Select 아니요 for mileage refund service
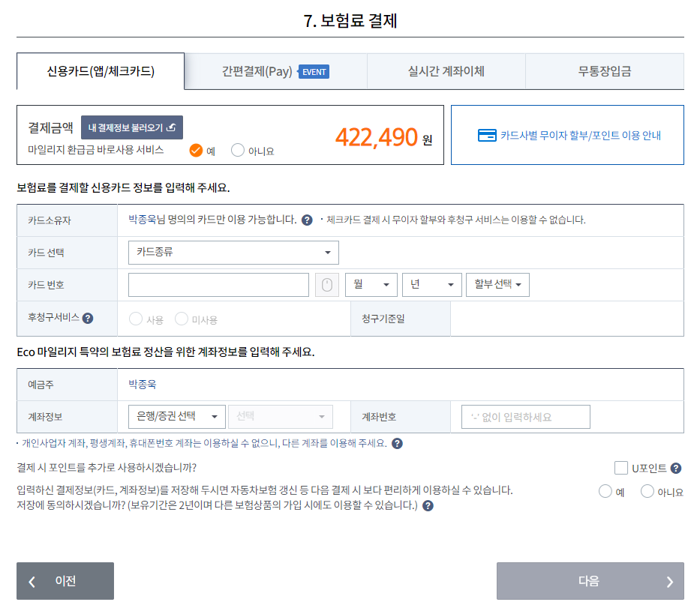Image resolution: width=700 pixels, height=608 pixels. point(238,151)
